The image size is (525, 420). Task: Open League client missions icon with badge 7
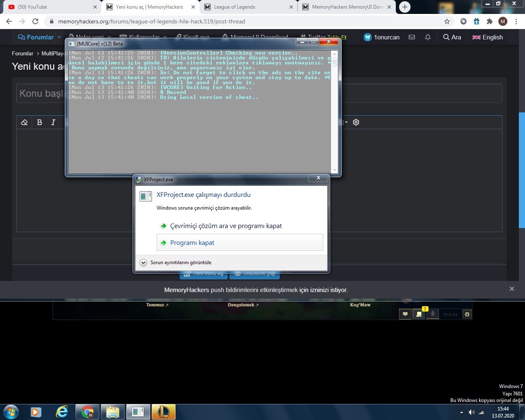coord(419,314)
